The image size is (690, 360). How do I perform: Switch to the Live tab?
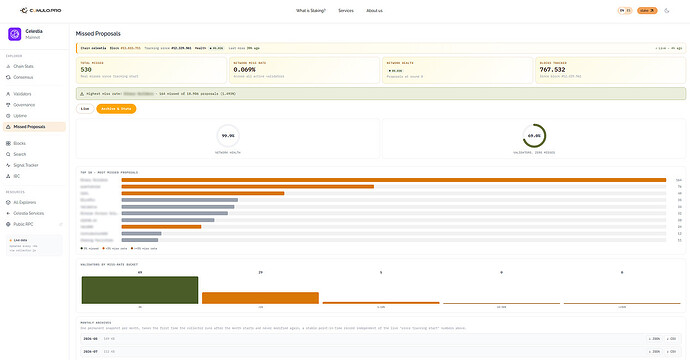click(85, 109)
